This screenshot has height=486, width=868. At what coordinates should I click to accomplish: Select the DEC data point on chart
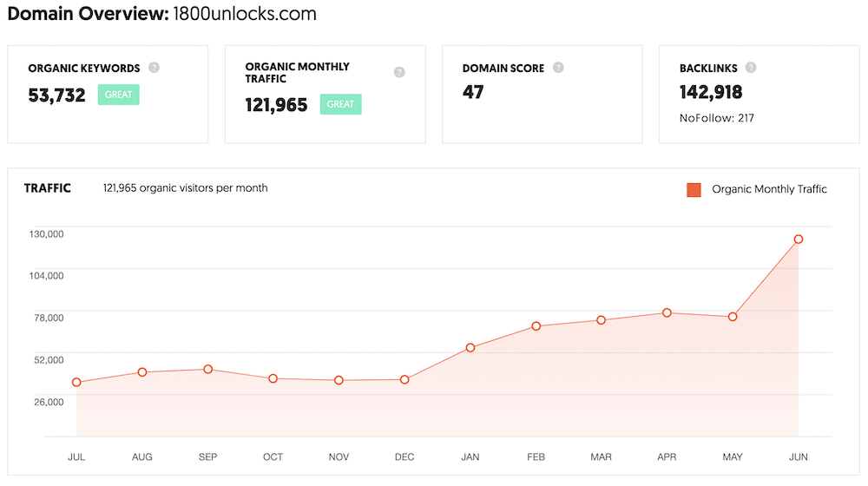pos(404,380)
